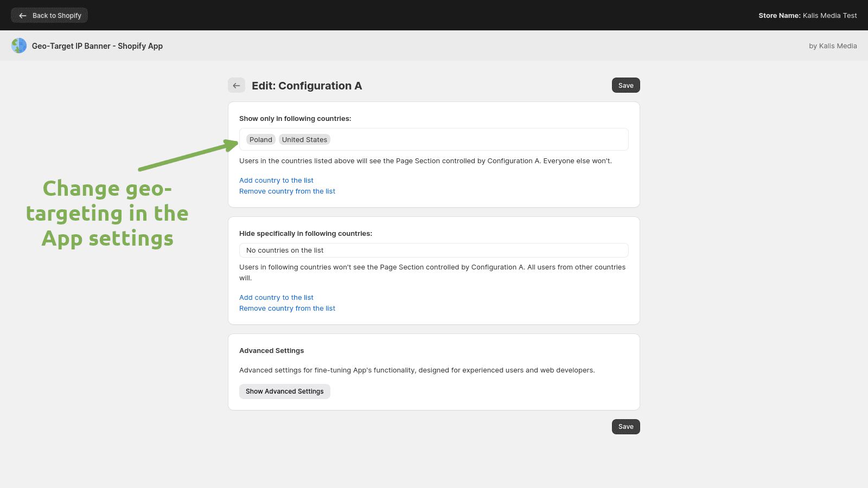Click the green 'Change geo-targeting' annotation text
The width and height of the screenshot is (868, 488).
[107, 214]
